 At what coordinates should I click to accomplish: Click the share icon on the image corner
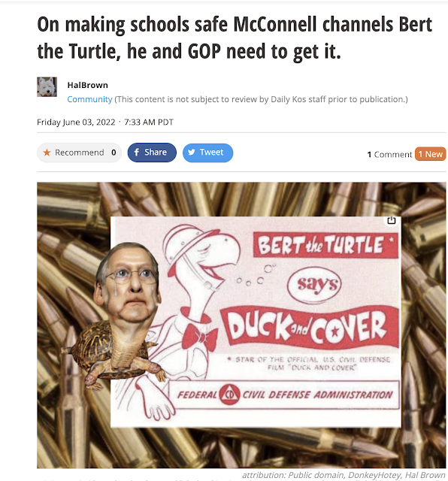(391, 220)
